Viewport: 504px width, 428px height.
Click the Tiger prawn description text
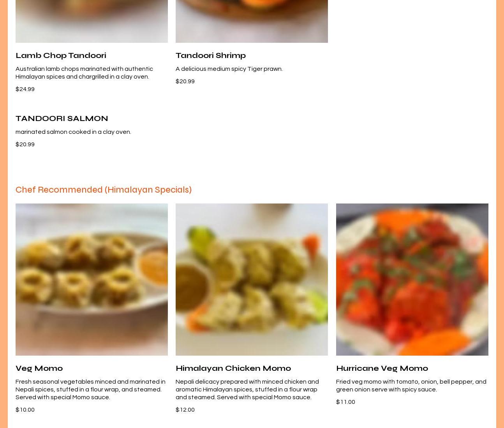coord(229,69)
